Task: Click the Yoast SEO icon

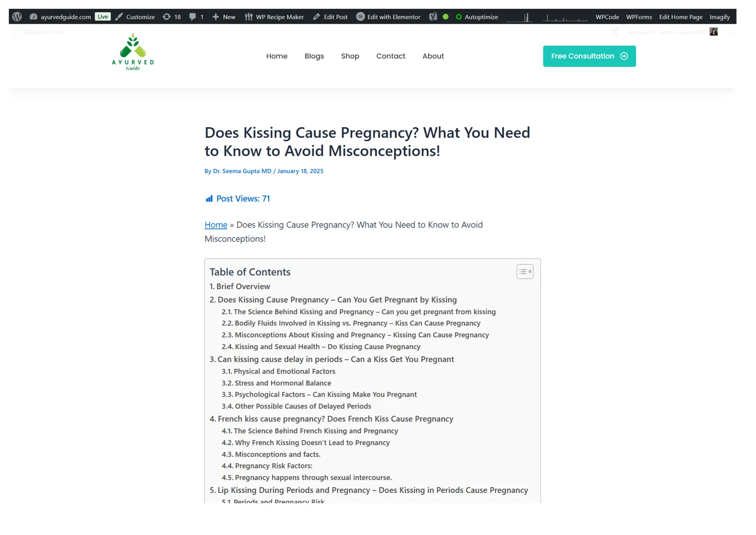Action: 433,17
